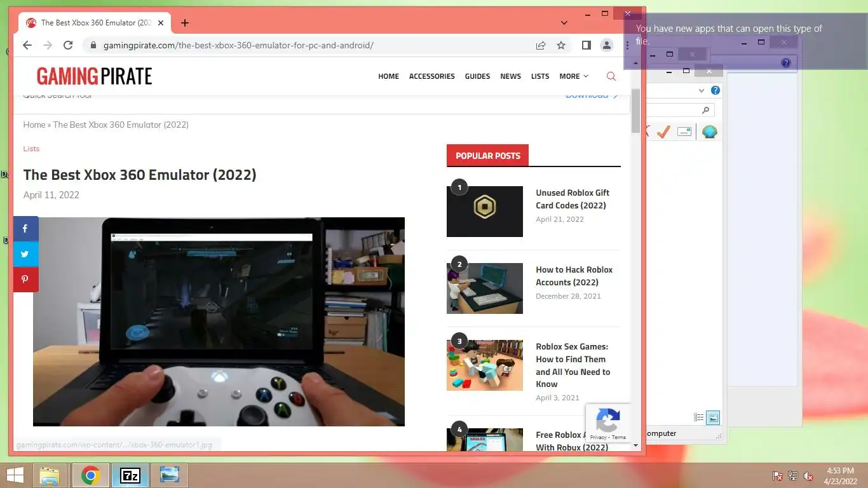Share this page using the share icon

click(541, 45)
